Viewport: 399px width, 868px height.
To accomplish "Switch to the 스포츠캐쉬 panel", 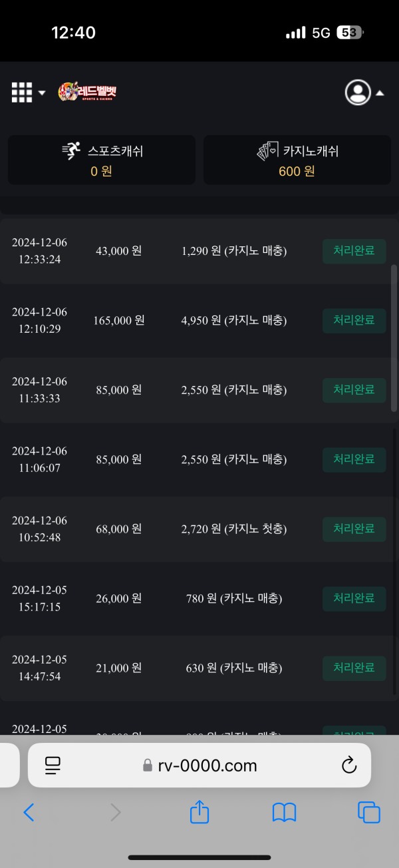I will click(x=101, y=160).
